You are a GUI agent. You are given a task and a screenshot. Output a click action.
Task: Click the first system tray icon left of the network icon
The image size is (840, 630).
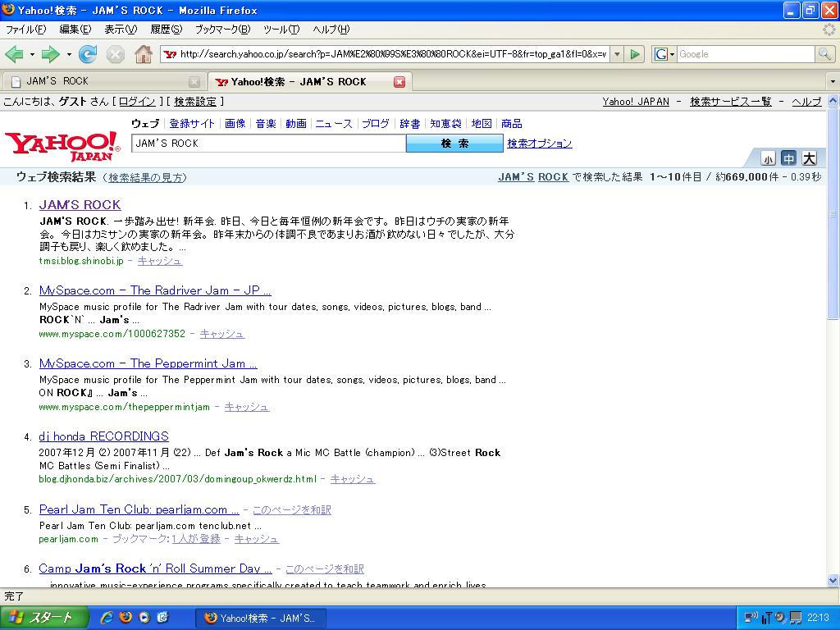click(751, 618)
